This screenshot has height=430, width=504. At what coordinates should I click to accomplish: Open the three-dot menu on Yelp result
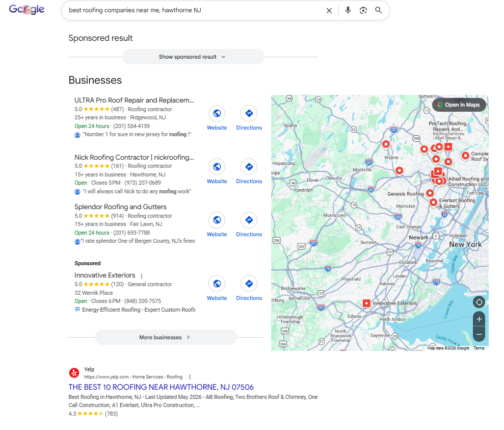[190, 377]
